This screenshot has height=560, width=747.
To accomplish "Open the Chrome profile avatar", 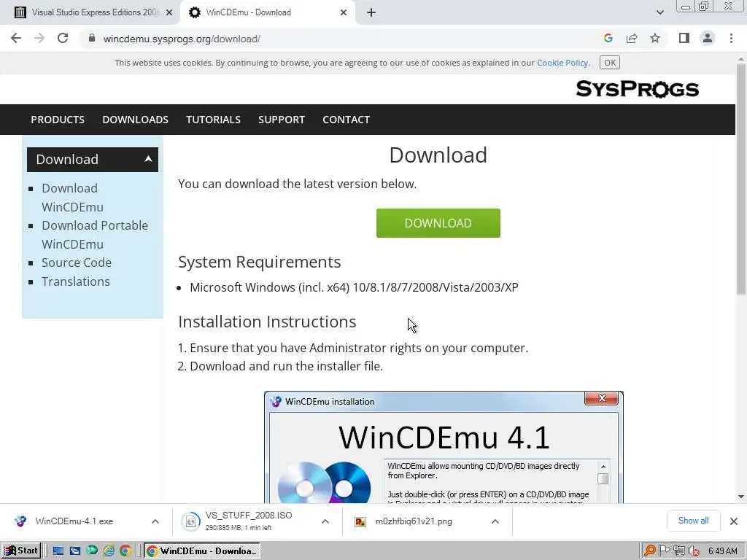I will coord(708,39).
